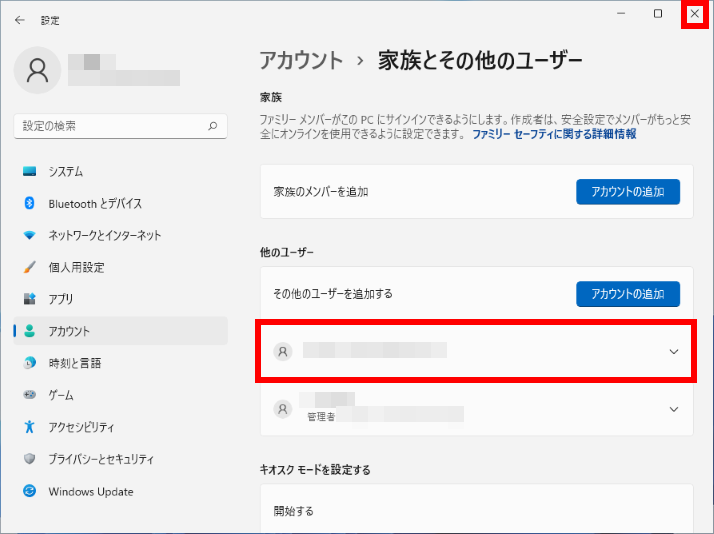Minimize the 設定 window

pyautogui.click(x=621, y=14)
